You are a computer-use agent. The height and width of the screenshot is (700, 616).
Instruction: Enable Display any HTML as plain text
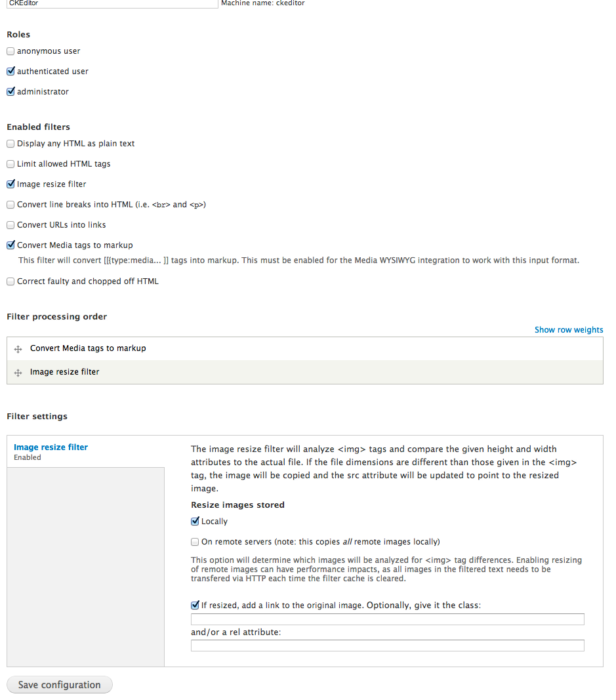coord(10,144)
